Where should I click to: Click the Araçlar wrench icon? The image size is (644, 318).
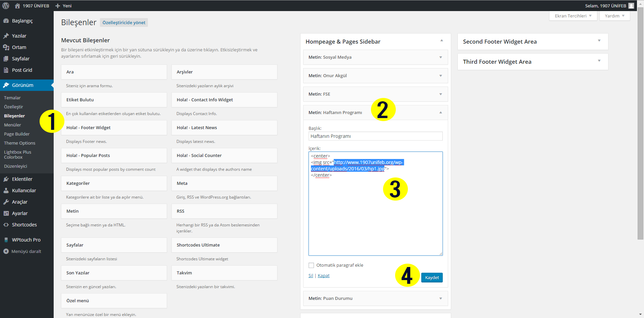6,202
